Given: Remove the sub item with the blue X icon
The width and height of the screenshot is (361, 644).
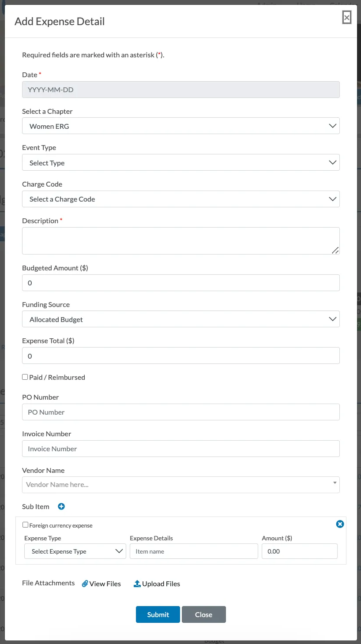Looking at the screenshot, I should (x=340, y=524).
